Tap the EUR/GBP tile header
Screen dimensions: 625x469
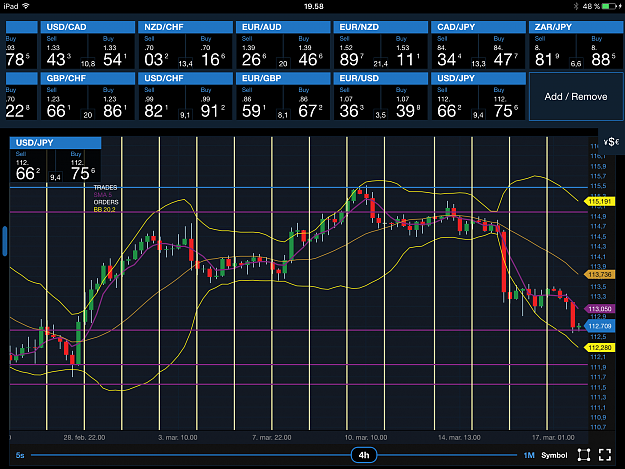[x=283, y=78]
